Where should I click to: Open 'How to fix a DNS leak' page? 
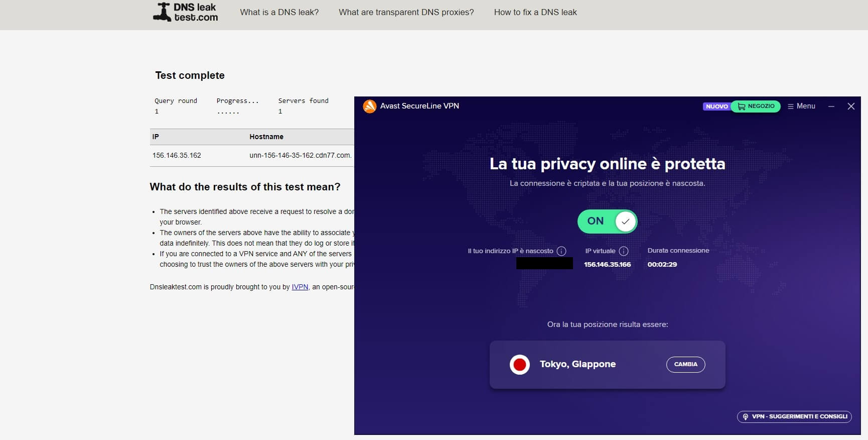click(535, 12)
